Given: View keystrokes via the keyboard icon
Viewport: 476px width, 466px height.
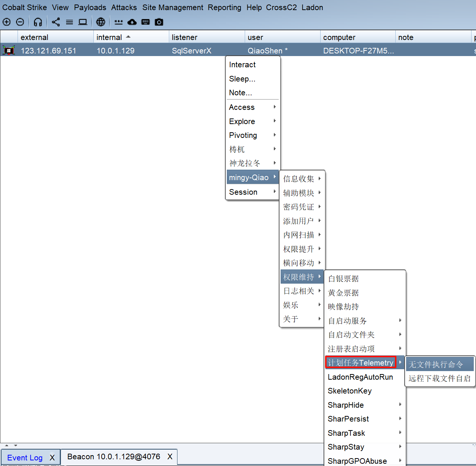Looking at the screenshot, I should pyautogui.click(x=146, y=22).
